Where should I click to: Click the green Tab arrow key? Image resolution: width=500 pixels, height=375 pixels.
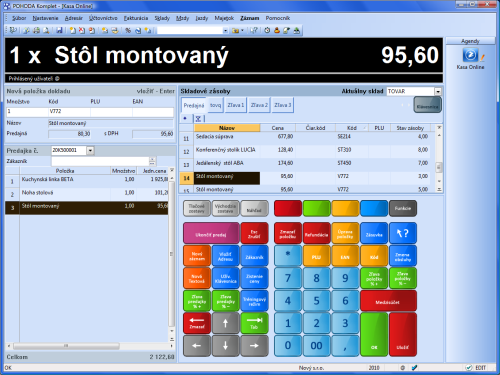click(254, 323)
